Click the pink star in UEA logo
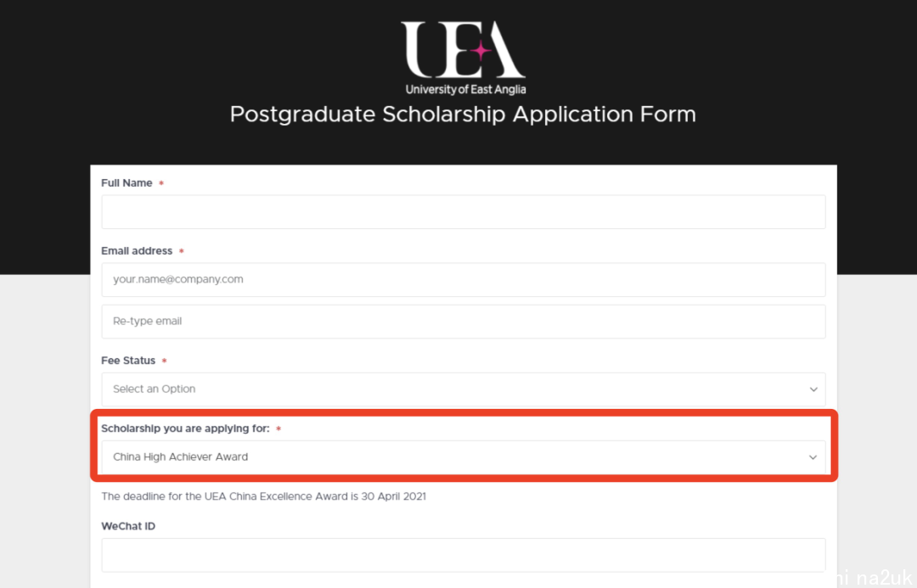Viewport: 917px width, 588px height. [x=481, y=51]
